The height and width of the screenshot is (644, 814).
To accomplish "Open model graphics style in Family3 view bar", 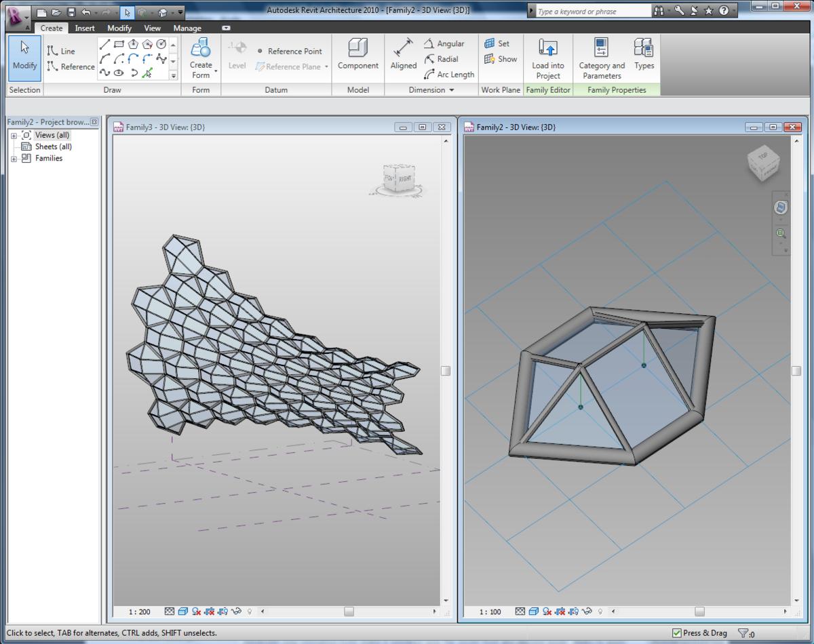I will point(182,611).
